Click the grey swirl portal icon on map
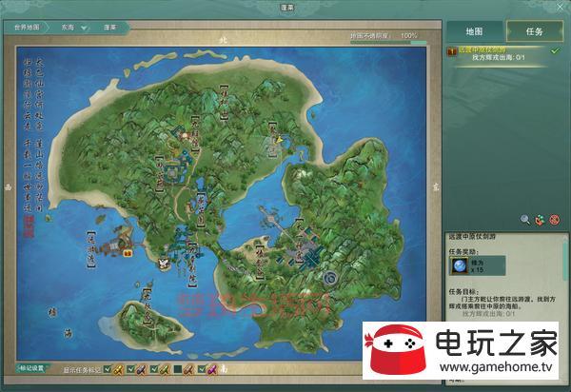 (x=330, y=278)
